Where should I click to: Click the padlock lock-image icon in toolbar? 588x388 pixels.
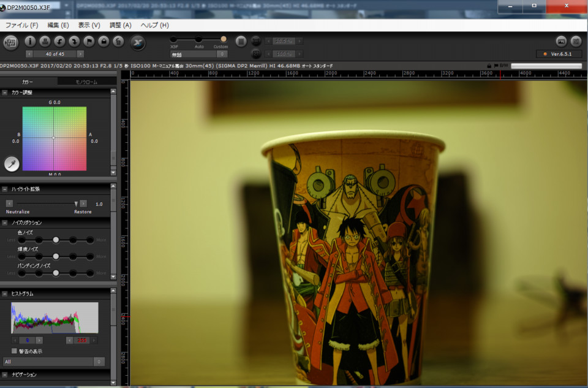[104, 41]
